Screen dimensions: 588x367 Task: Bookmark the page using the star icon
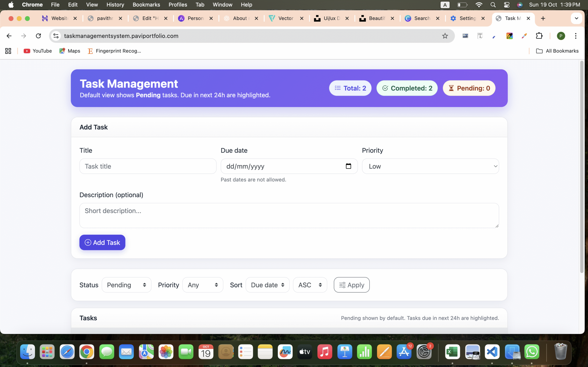point(445,36)
